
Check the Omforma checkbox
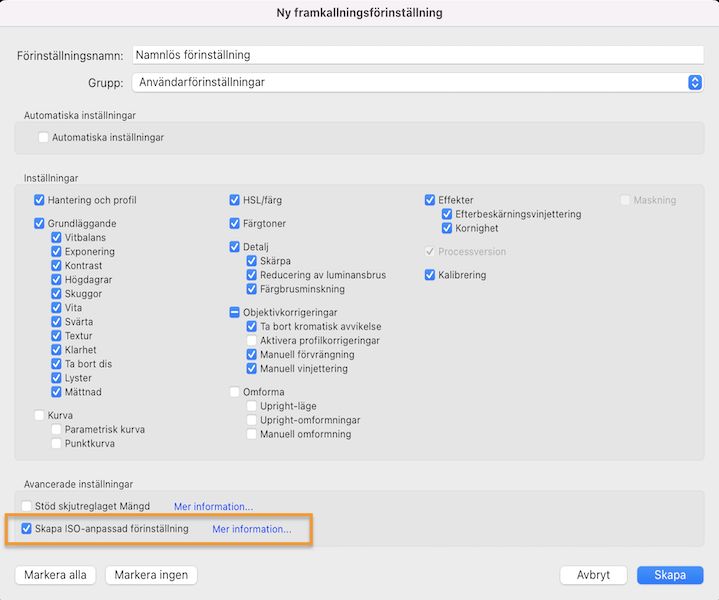tap(235, 392)
